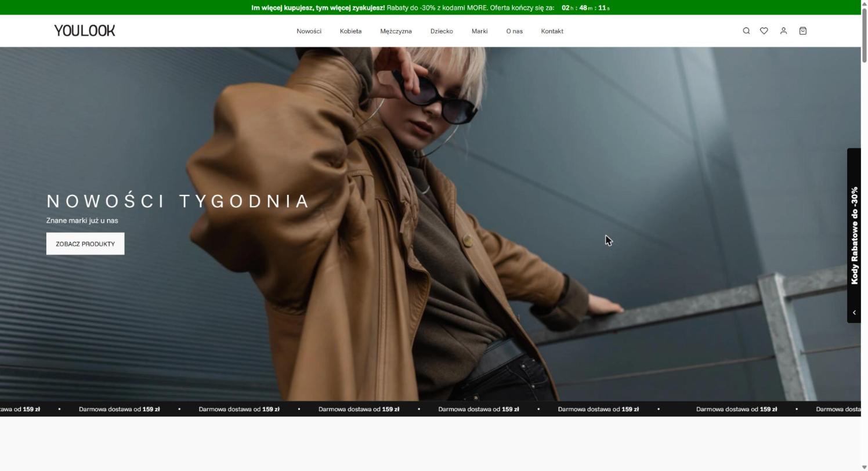The image size is (868, 471).
Task: Open the Marki menu
Action: click(x=479, y=31)
